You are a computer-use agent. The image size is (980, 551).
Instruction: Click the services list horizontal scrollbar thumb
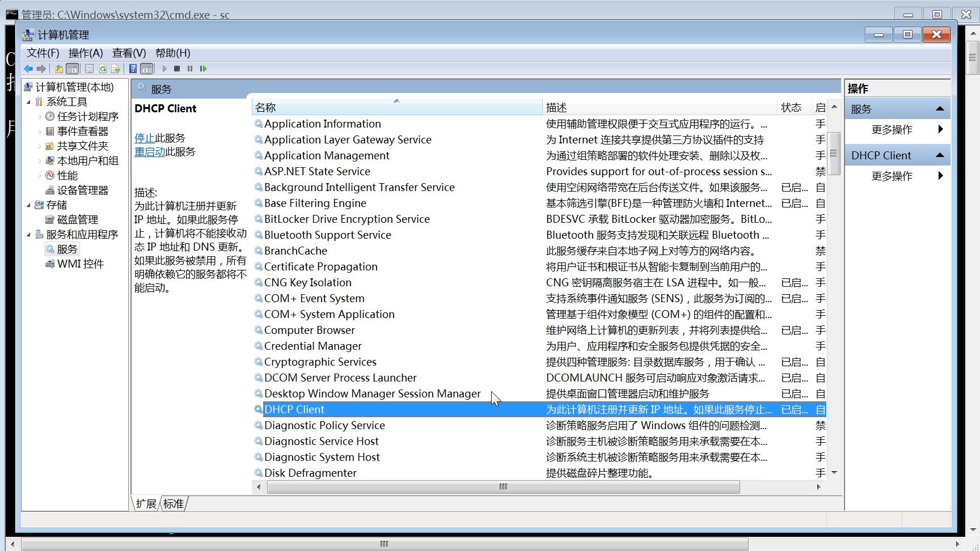click(504, 487)
